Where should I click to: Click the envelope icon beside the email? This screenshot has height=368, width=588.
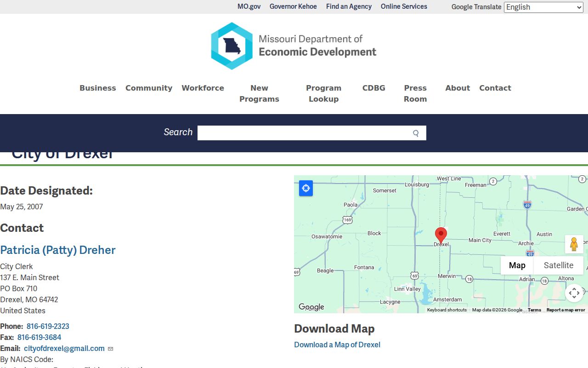pyautogui.click(x=111, y=349)
